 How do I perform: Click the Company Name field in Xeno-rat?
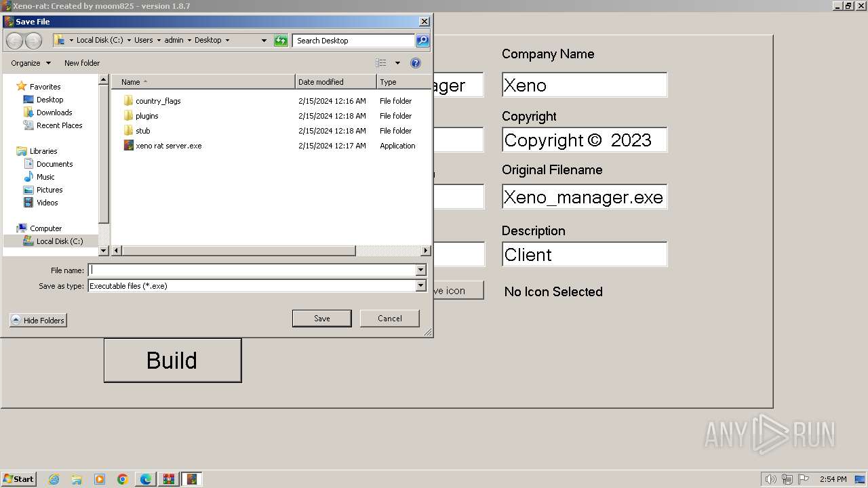coord(585,85)
